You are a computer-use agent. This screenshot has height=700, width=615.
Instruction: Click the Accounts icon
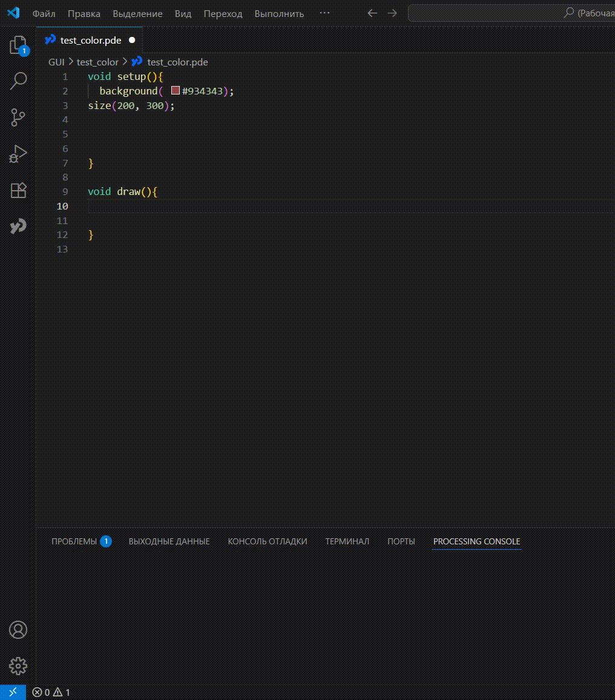click(x=18, y=630)
